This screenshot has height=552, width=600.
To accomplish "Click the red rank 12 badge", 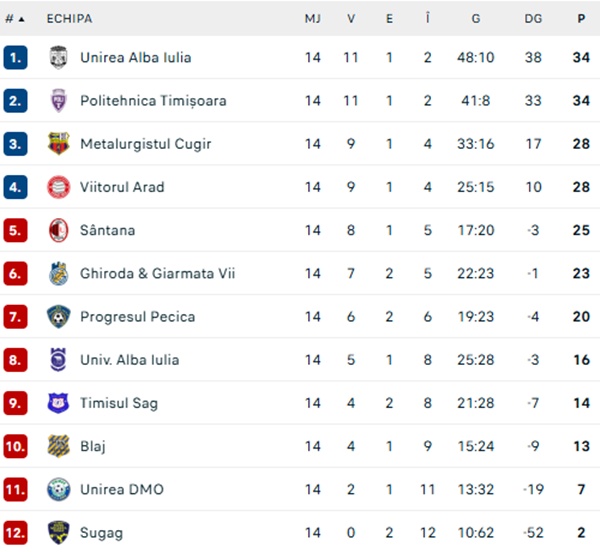I will point(15,532).
